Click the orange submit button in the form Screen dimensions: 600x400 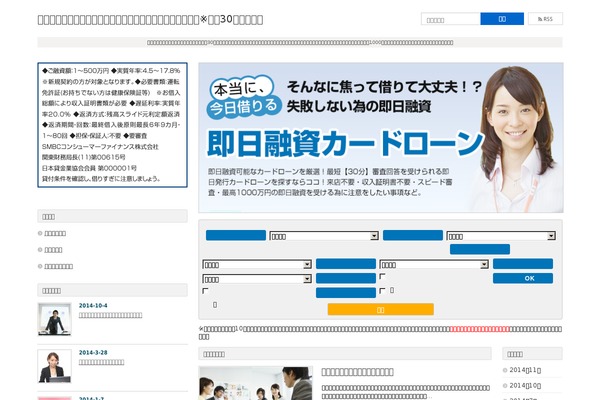click(381, 309)
